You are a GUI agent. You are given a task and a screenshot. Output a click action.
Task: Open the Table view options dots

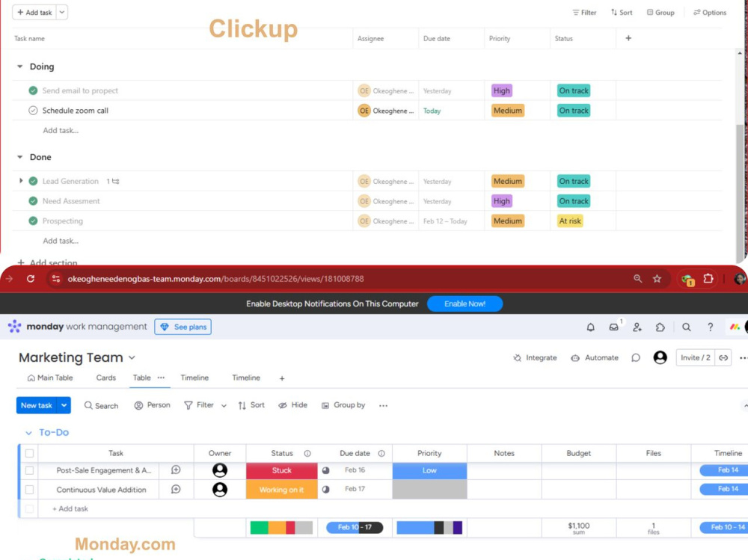pos(162,378)
